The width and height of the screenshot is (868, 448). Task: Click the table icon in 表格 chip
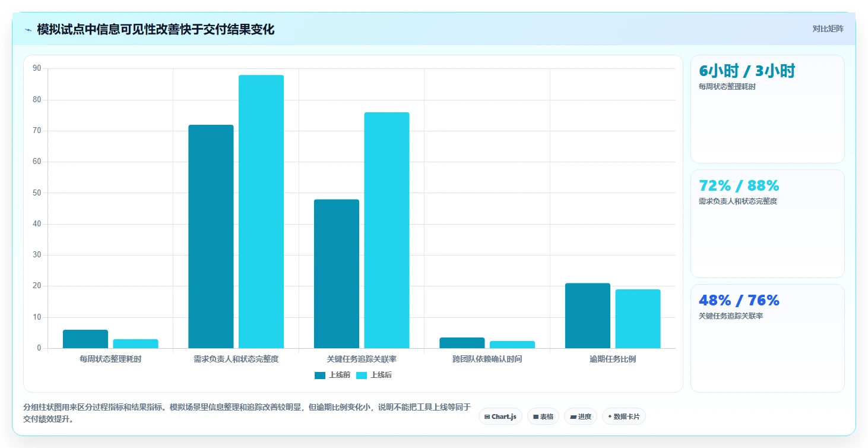[x=536, y=417]
